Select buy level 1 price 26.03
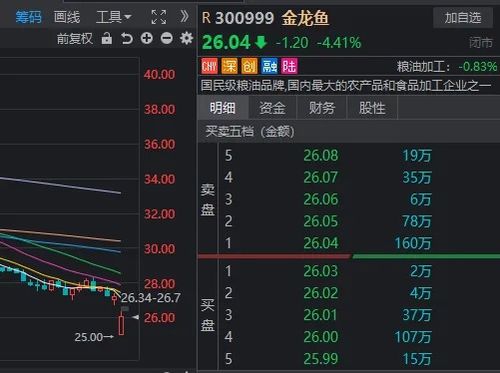 [321, 271]
